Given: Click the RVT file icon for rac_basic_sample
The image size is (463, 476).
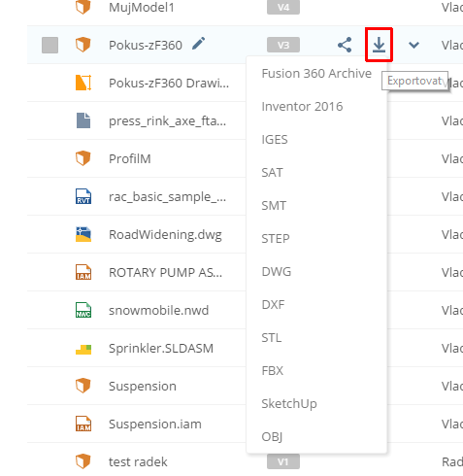Looking at the screenshot, I should (x=83, y=196).
